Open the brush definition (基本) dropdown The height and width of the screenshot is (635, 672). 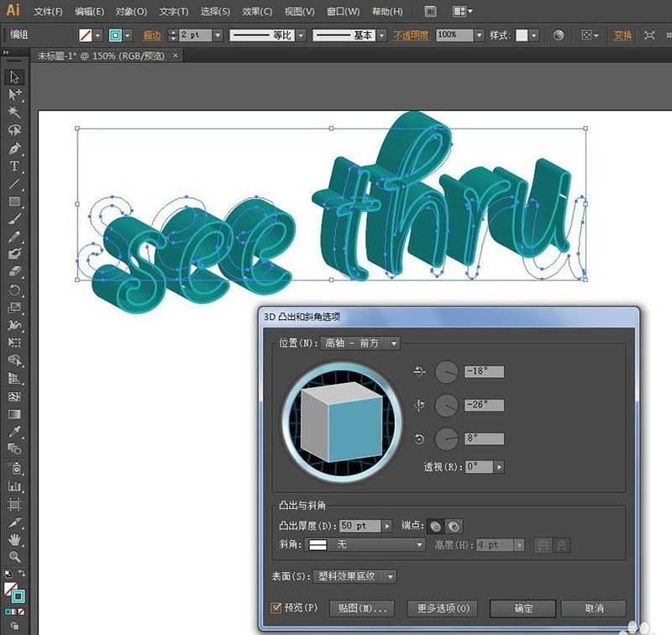point(381,35)
